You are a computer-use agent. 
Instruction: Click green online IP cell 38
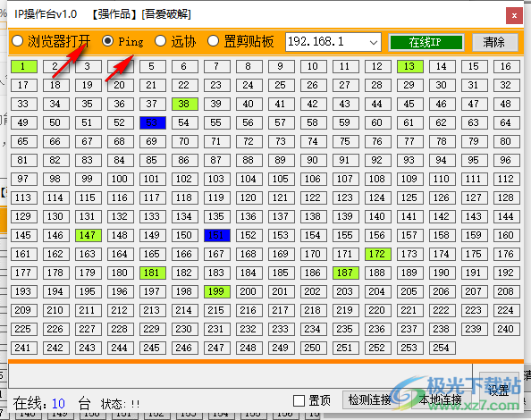coord(185,104)
